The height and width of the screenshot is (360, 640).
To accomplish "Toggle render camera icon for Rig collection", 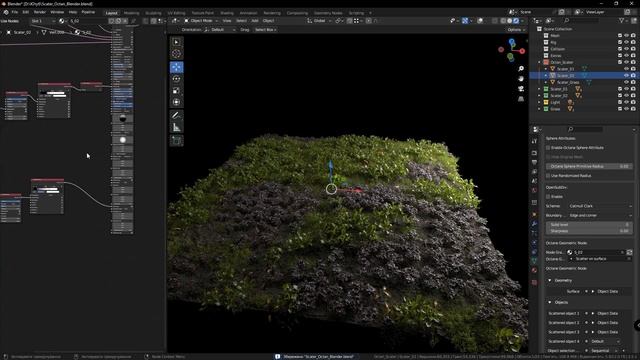I will 633,42.
